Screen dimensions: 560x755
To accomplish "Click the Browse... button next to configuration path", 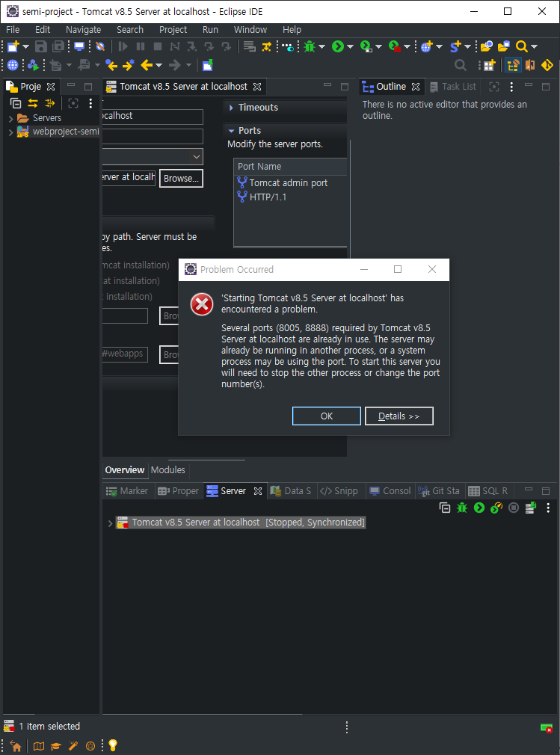I will [181, 178].
